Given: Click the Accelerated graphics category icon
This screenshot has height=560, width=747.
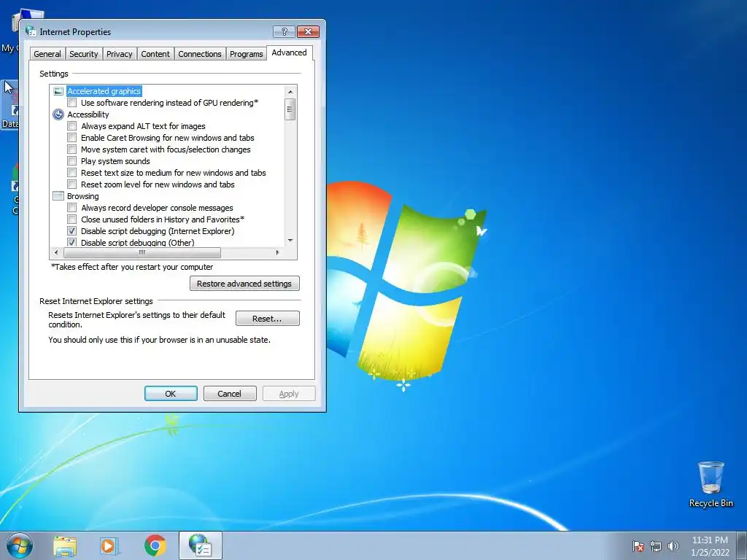Looking at the screenshot, I should 58,91.
